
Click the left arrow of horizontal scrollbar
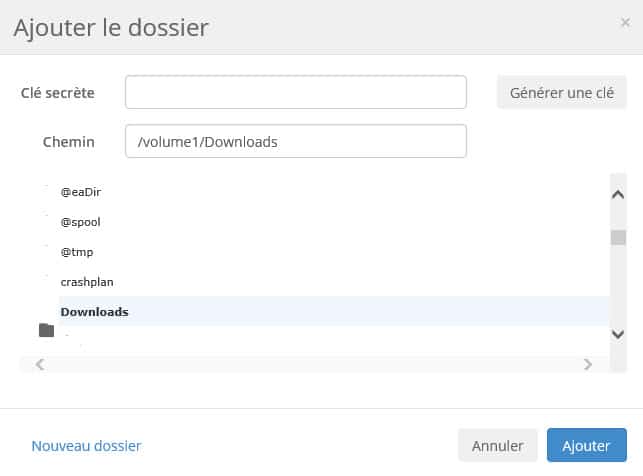(x=40, y=364)
